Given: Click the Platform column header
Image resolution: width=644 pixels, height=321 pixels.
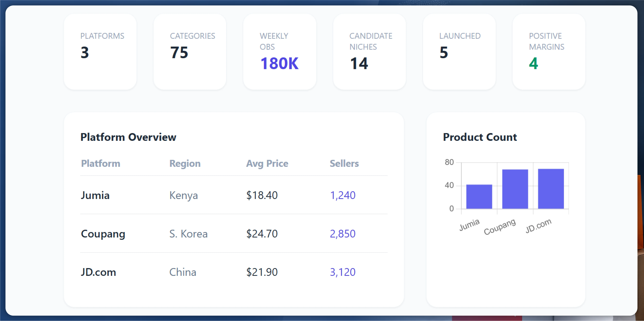Looking at the screenshot, I should (100, 163).
